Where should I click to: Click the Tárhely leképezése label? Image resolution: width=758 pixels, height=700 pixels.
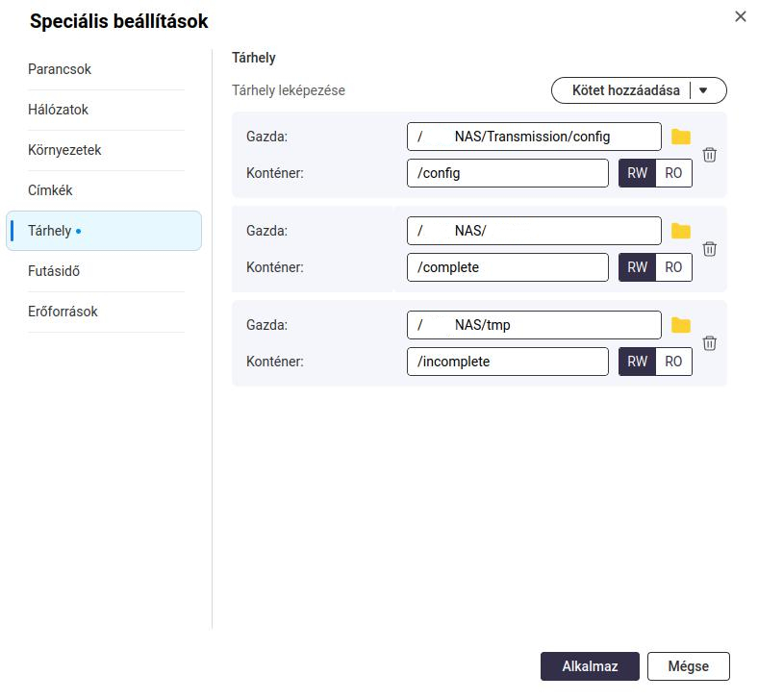pyautogui.click(x=289, y=90)
